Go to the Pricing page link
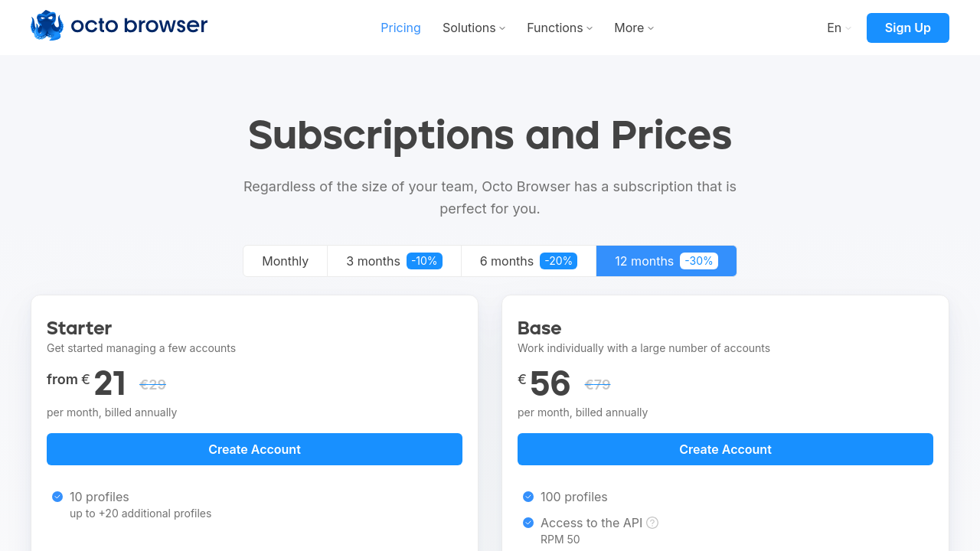 (400, 28)
